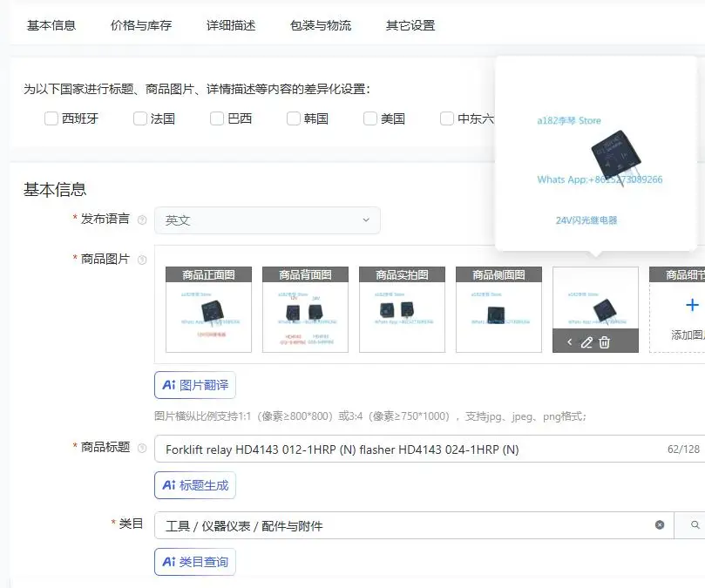Switch to the 其它设置 tab

[x=410, y=25]
